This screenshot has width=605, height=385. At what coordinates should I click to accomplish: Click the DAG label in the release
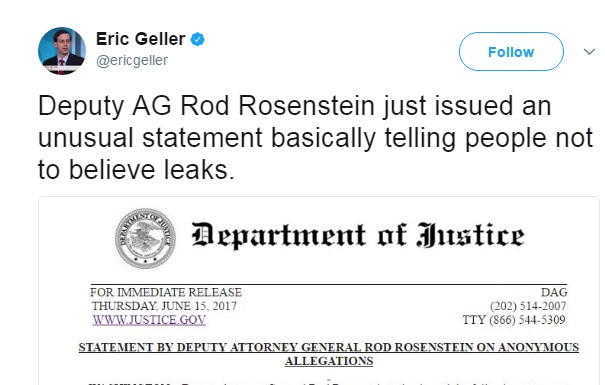554,292
